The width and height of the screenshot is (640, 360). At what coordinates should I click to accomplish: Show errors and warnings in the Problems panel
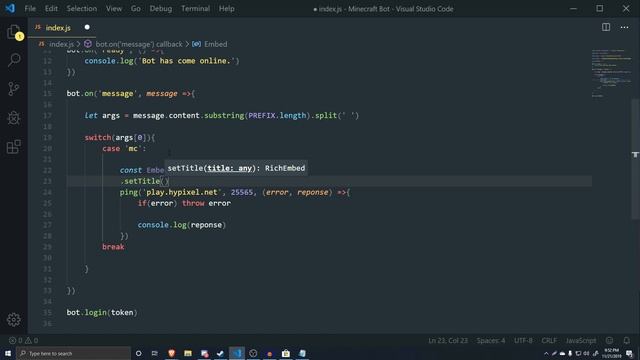(23, 340)
